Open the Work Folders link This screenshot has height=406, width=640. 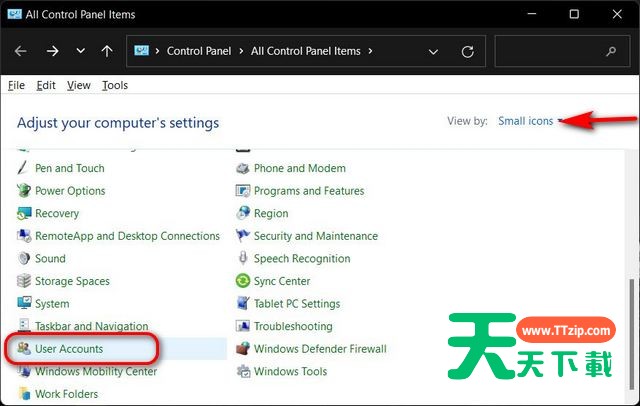pos(67,394)
